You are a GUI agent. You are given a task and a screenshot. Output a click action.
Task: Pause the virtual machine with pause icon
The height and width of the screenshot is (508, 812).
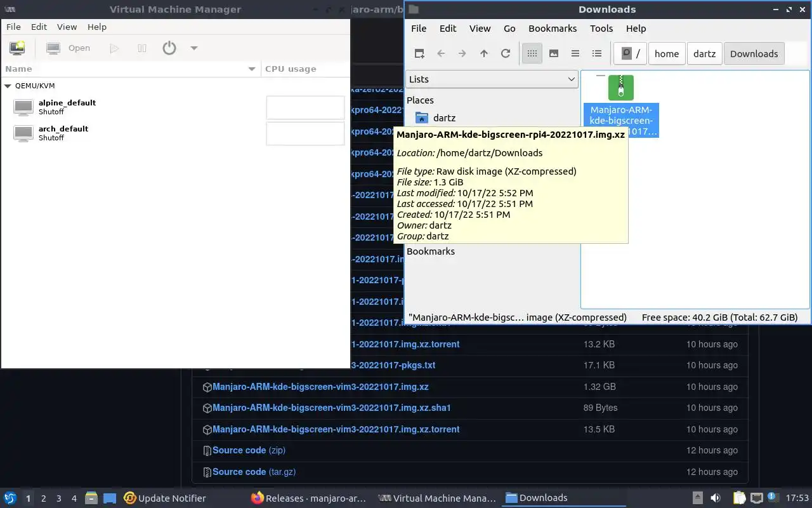click(x=142, y=48)
